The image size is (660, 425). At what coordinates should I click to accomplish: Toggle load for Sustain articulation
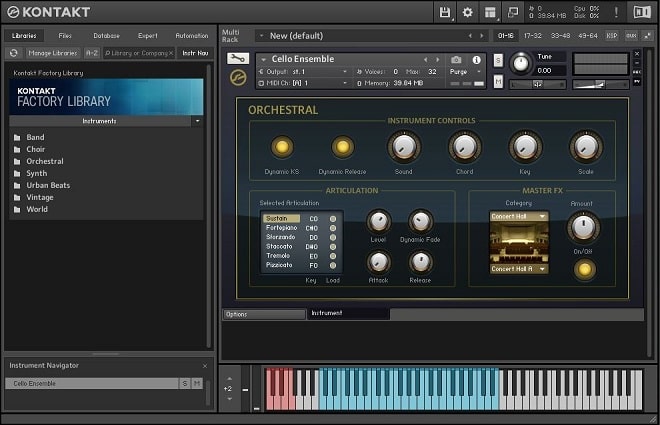[x=333, y=219]
